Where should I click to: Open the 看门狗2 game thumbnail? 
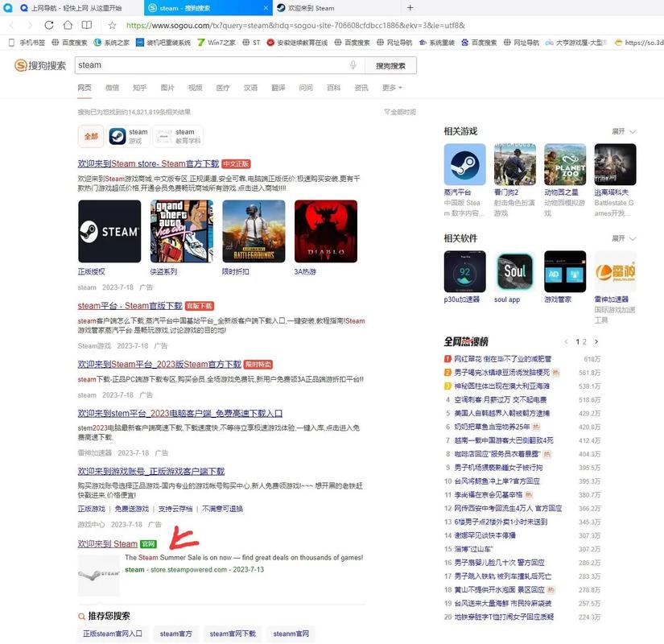pyautogui.click(x=514, y=164)
